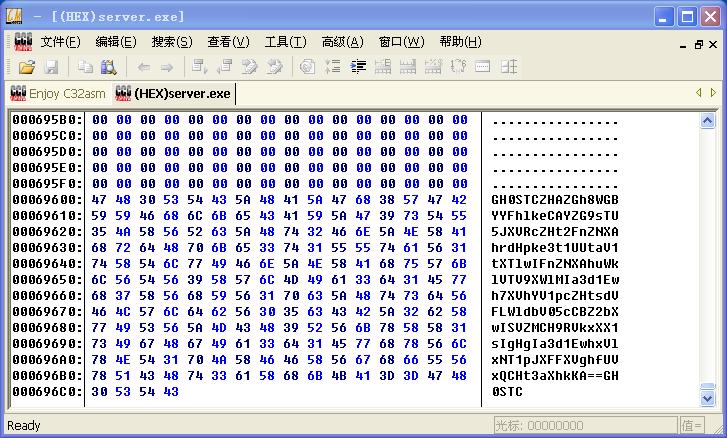
Task: Click the Copy icon in toolbar
Action: [85, 67]
